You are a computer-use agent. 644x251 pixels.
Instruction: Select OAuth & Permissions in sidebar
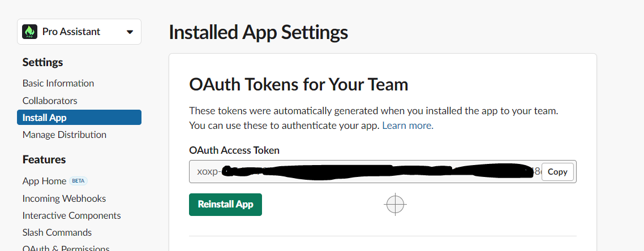tap(66, 248)
